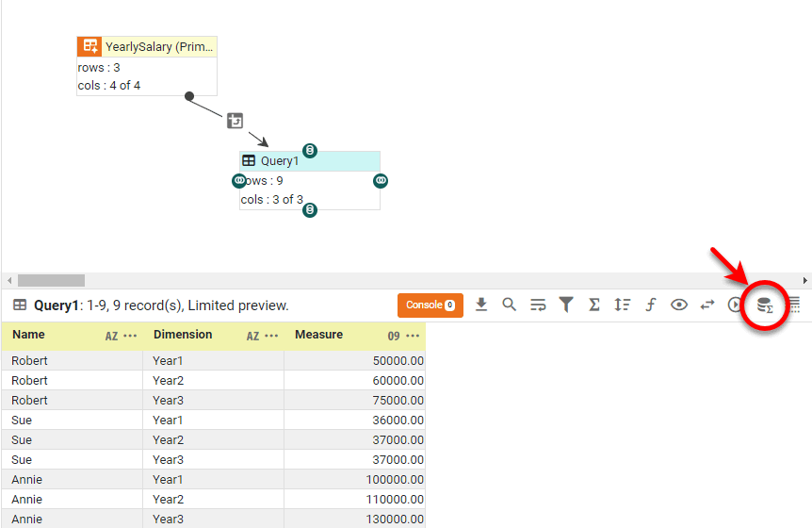Select Robert's Year1 Dimension cell
This screenshot has height=528, width=812.
(x=213, y=360)
